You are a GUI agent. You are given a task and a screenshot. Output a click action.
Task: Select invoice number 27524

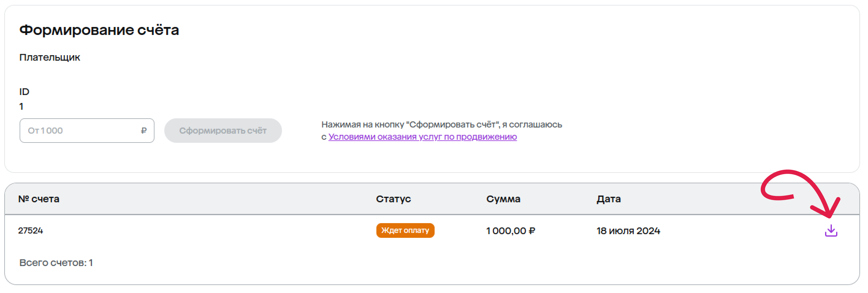pos(30,231)
